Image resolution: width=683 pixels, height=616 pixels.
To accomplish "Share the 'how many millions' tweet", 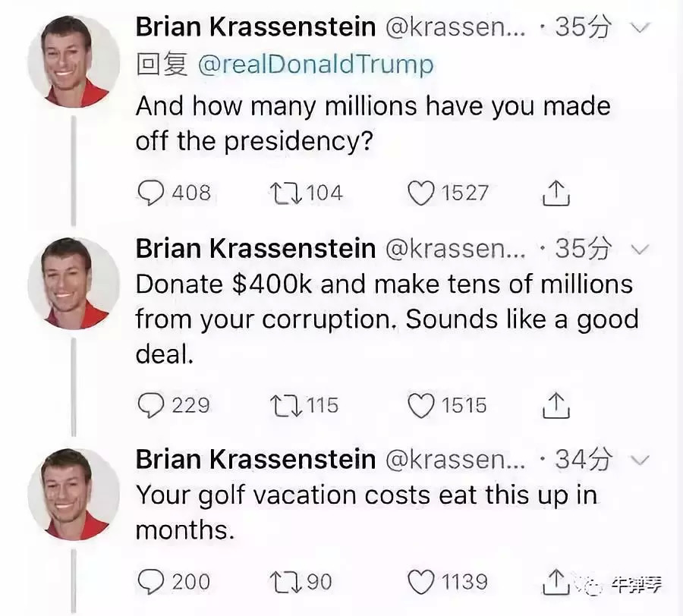I will pos(556,194).
